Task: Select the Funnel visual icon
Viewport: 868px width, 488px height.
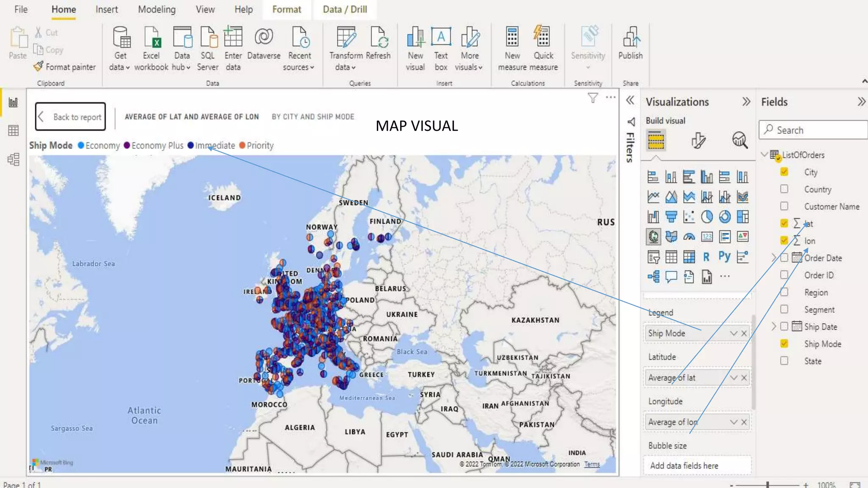Action: pos(671,216)
